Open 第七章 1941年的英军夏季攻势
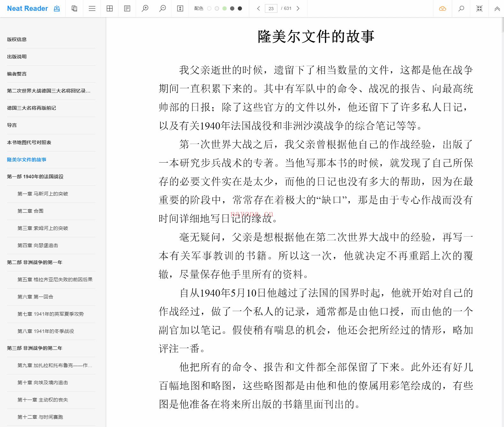Viewport: 504px width, 427px height. 51,314
